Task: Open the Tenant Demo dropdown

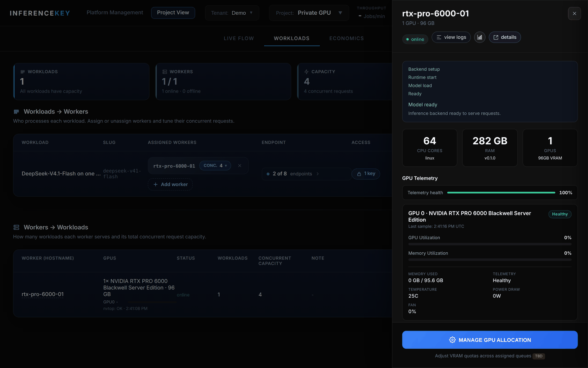Action: pos(232,13)
